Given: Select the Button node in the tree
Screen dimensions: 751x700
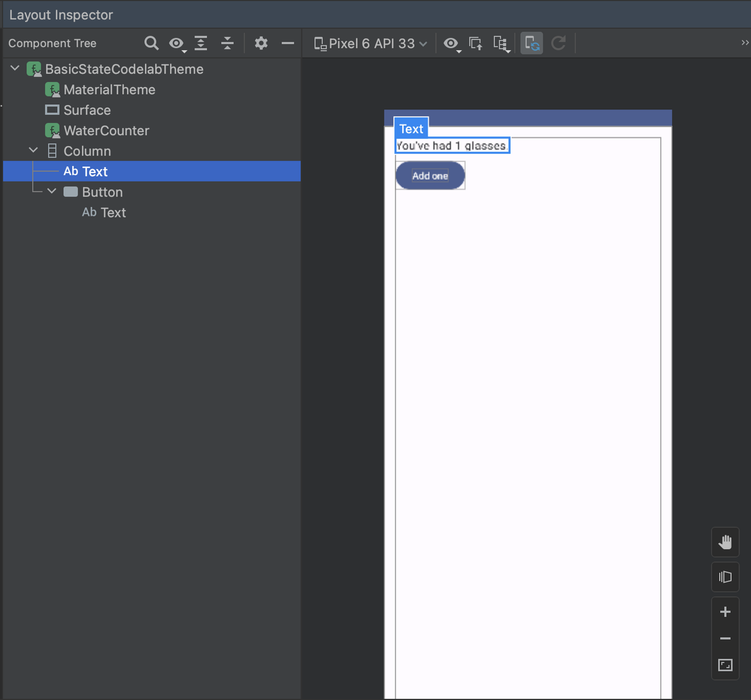Looking at the screenshot, I should coord(102,191).
